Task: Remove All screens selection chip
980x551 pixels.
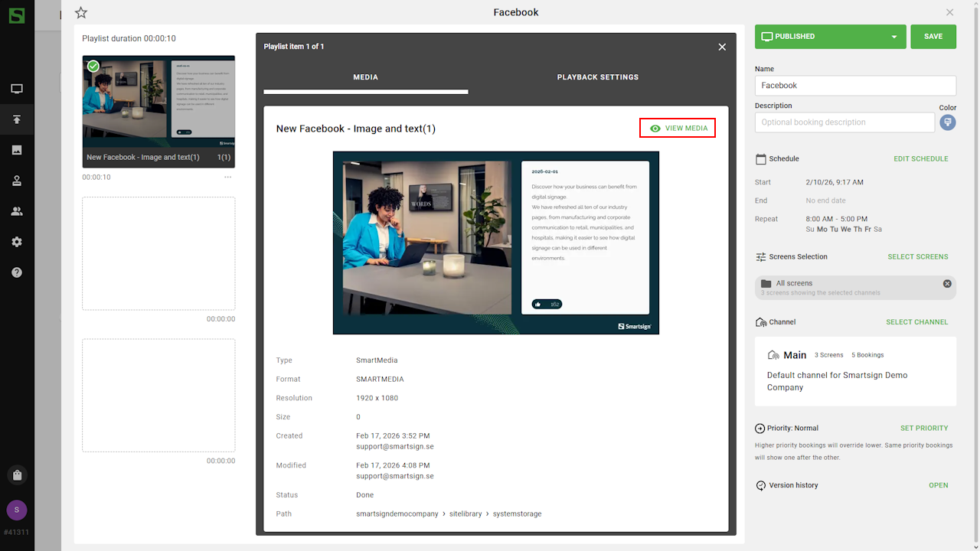Action: pos(947,283)
